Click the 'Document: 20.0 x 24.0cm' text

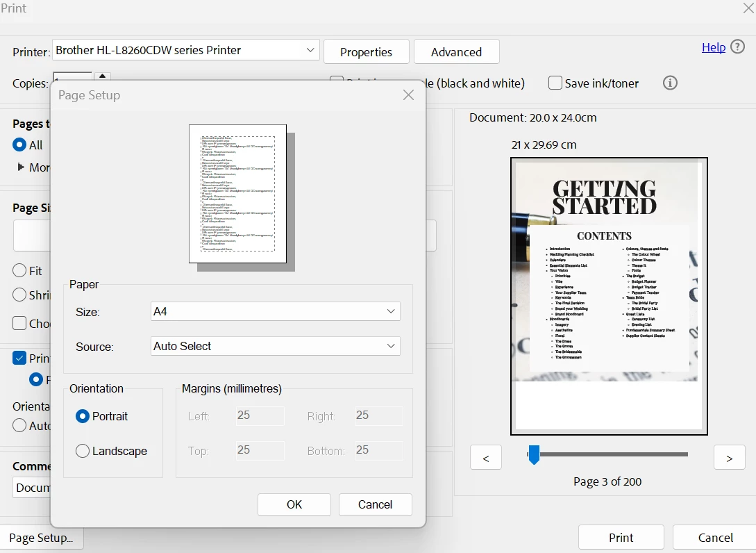coord(532,117)
